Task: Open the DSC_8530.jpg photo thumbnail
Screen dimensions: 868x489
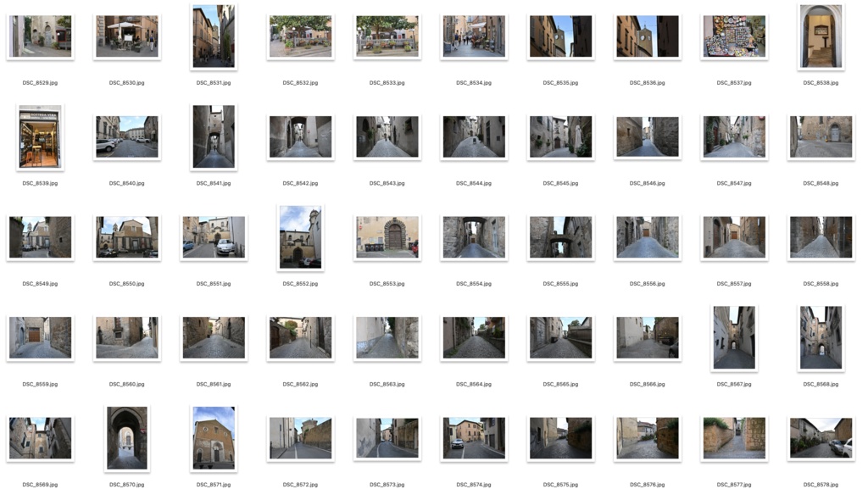Action: click(x=127, y=36)
